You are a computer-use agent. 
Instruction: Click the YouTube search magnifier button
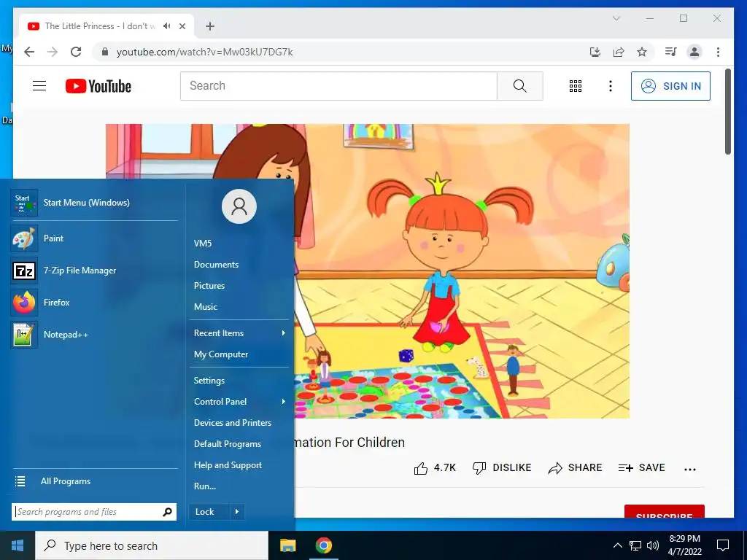519,86
